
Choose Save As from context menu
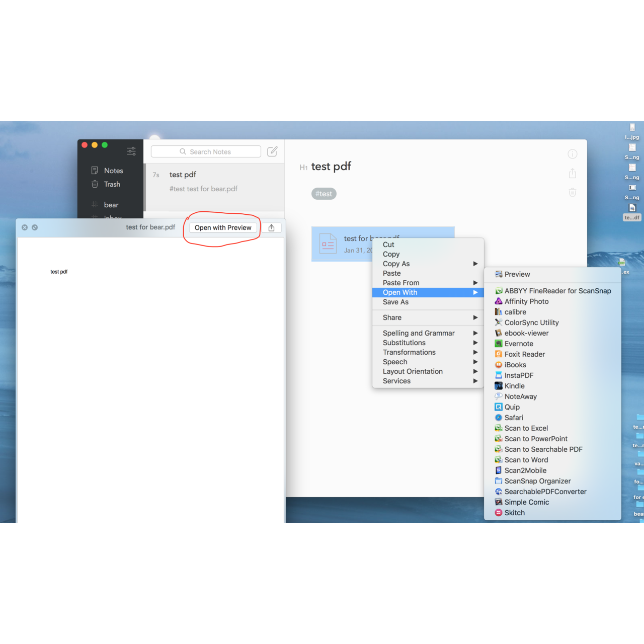395,302
